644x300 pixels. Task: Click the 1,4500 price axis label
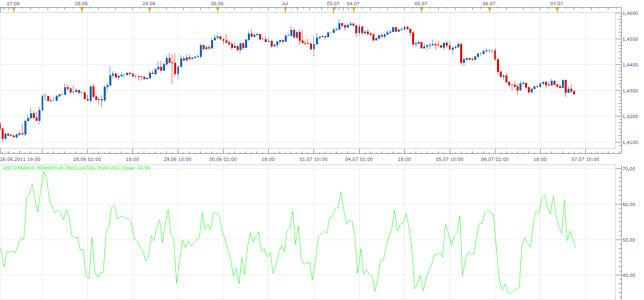630,39
